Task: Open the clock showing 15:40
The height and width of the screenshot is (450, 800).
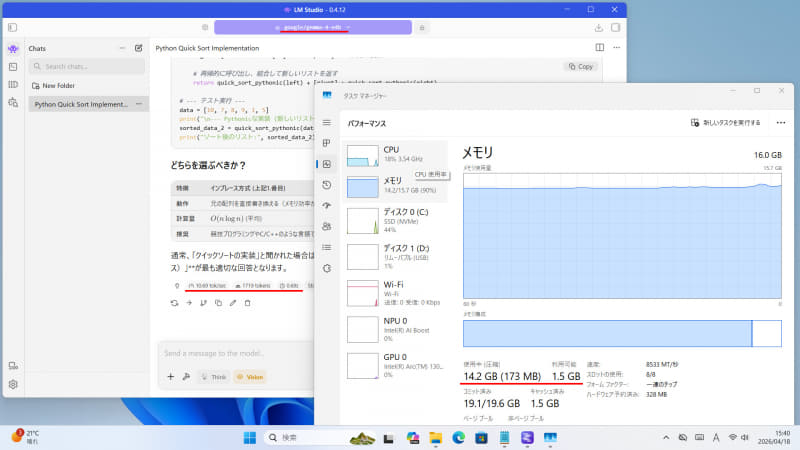Action: point(774,437)
